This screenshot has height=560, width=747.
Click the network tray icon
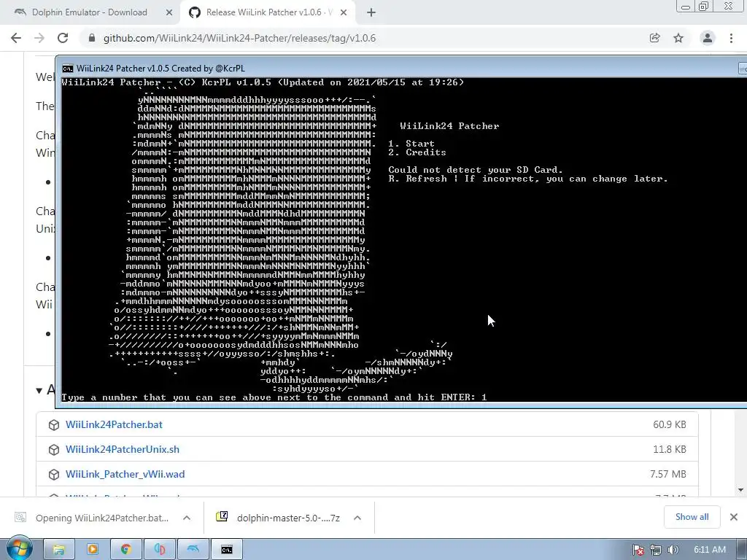click(656, 550)
